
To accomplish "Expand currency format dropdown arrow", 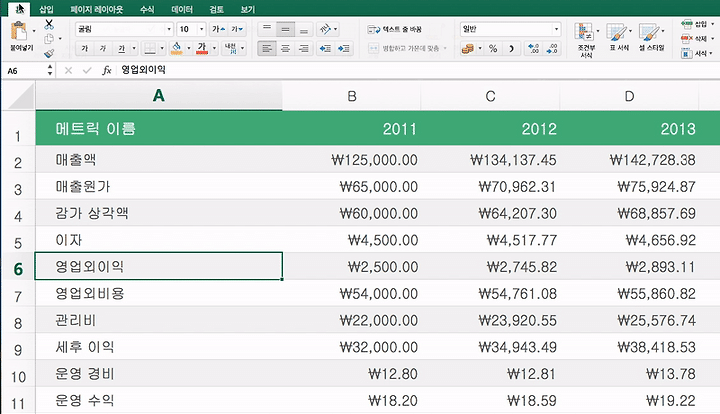I will (x=480, y=48).
